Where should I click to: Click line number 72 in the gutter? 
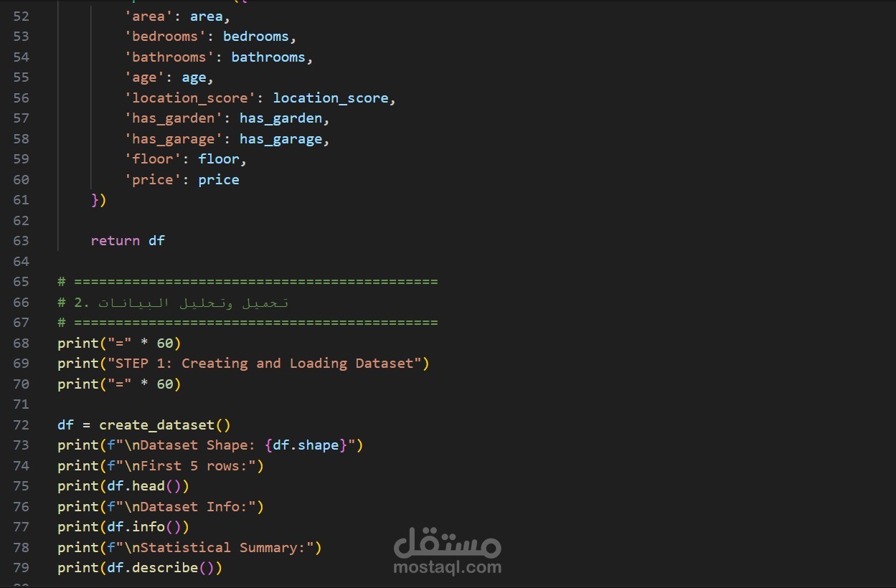point(21,425)
